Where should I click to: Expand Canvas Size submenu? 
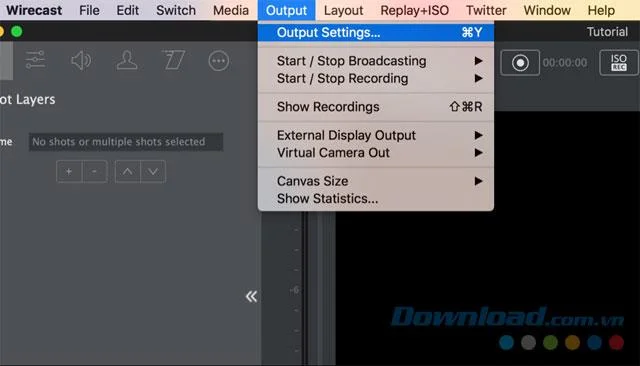(x=376, y=181)
